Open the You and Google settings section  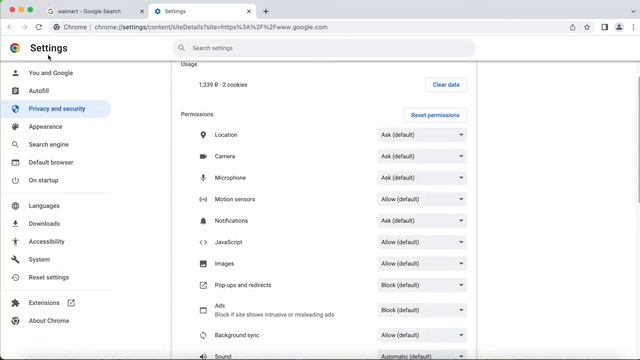(51, 73)
